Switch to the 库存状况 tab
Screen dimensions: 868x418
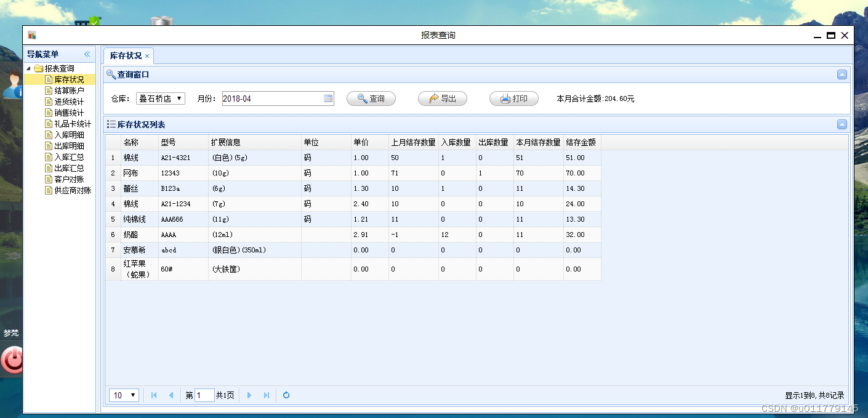pyautogui.click(x=124, y=55)
